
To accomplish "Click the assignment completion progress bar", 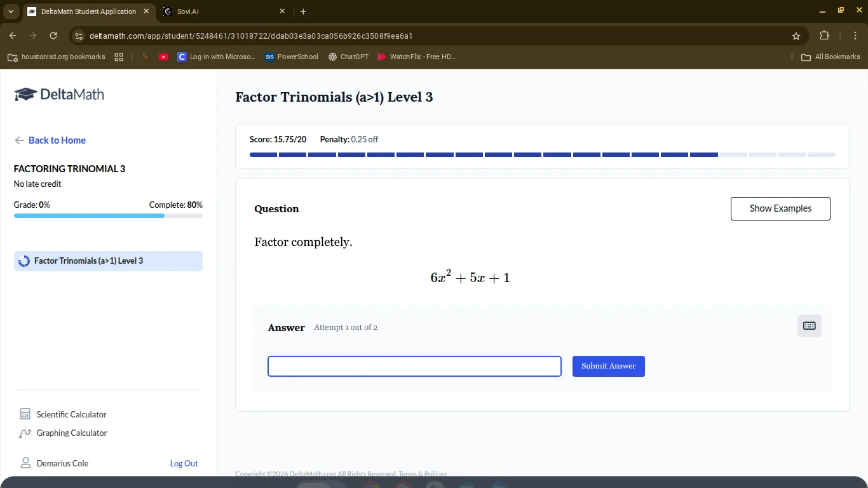I will tap(108, 216).
